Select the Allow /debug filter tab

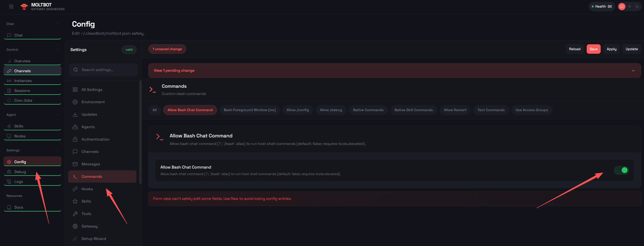click(x=330, y=110)
